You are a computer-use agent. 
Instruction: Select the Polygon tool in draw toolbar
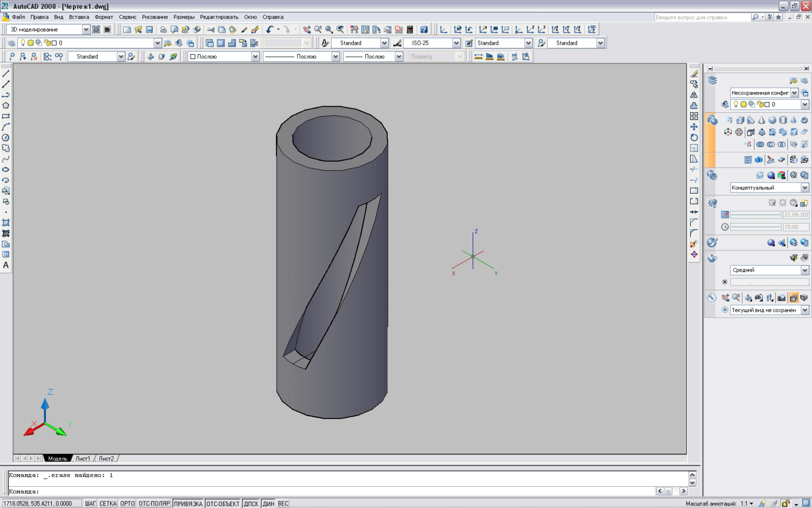tap(6, 106)
